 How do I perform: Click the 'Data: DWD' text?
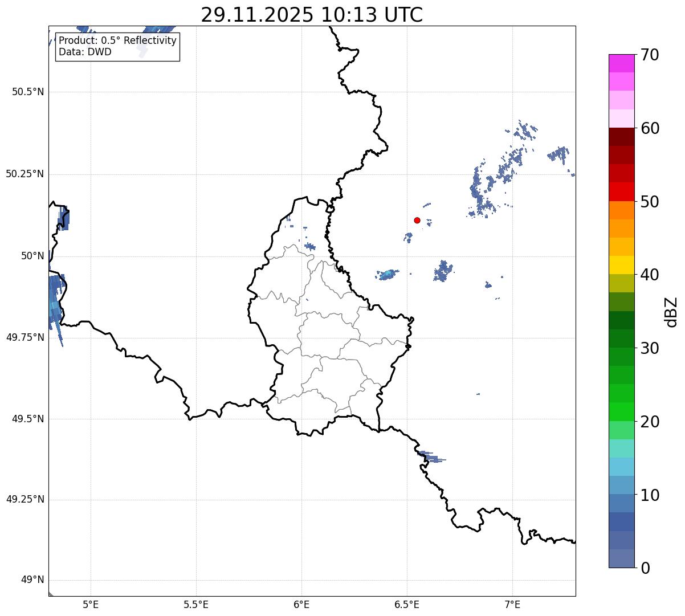[85, 52]
